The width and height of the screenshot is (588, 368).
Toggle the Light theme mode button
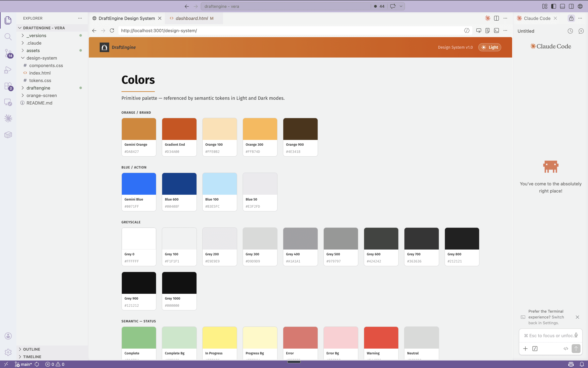click(489, 47)
